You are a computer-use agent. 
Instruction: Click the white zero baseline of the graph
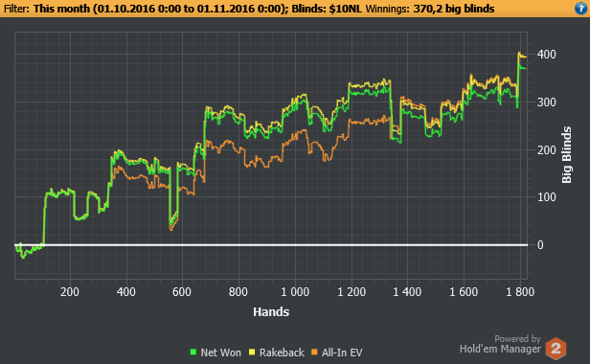tap(271, 245)
